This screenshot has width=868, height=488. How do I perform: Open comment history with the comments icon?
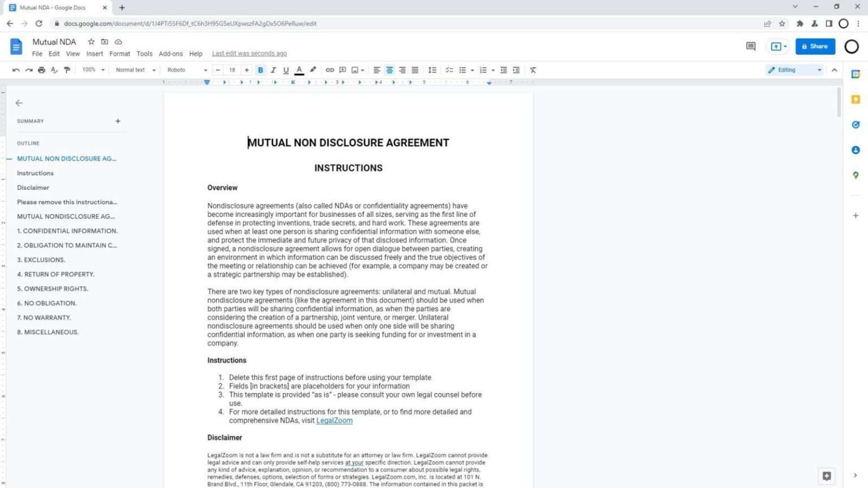(x=750, y=46)
